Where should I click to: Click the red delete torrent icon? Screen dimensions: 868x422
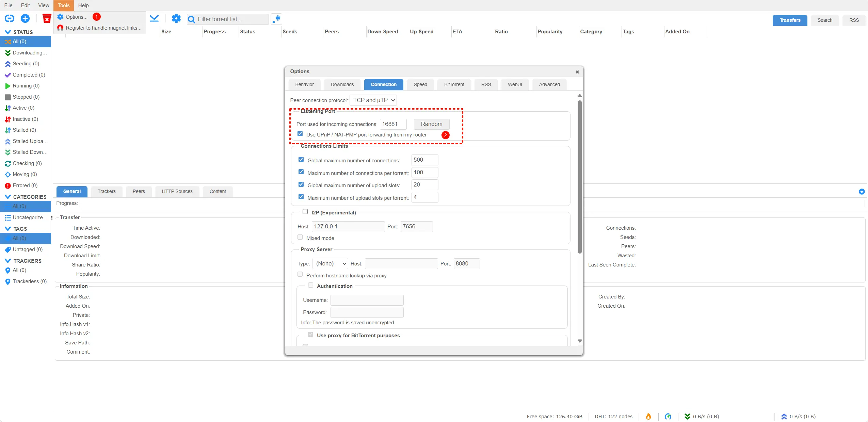[47, 18]
